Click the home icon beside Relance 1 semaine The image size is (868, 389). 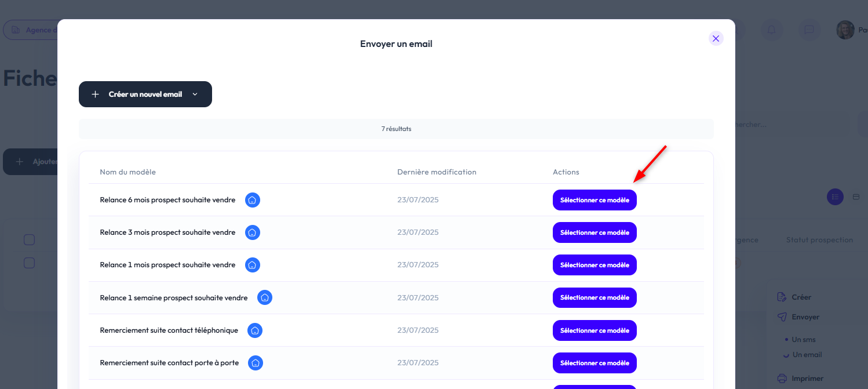[264, 297]
